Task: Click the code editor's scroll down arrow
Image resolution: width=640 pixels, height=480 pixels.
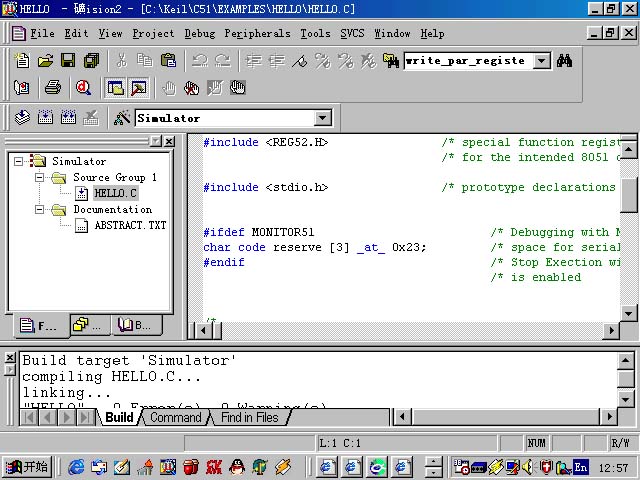Action: [628, 313]
